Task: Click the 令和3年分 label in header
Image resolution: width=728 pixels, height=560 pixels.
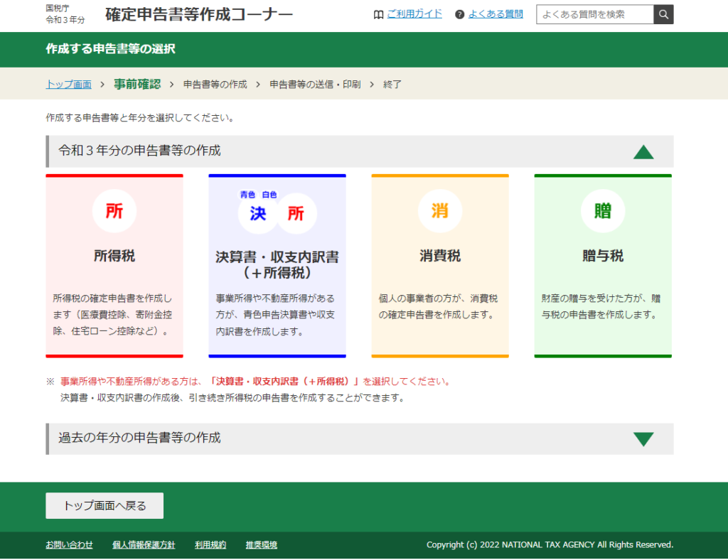Action: coord(65,20)
